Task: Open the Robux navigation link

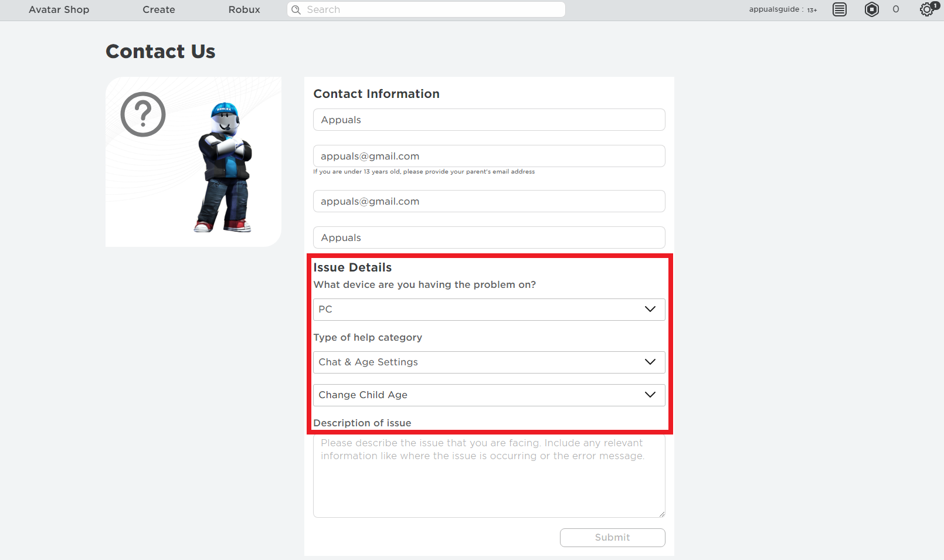Action: [x=245, y=9]
